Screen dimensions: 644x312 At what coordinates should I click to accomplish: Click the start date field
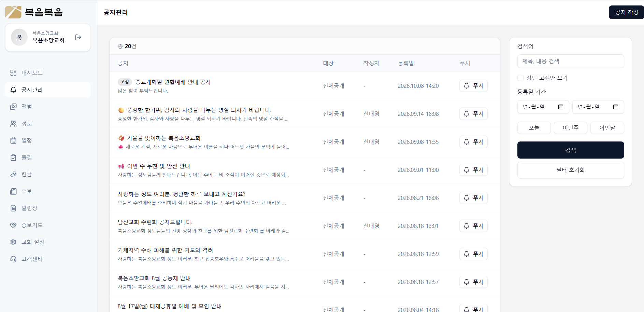pyautogui.click(x=543, y=107)
